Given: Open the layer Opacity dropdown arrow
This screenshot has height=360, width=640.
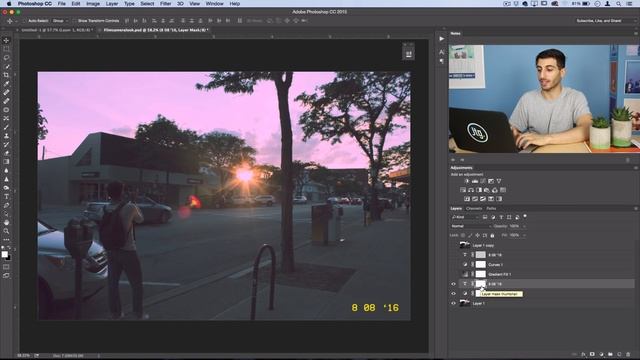Looking at the screenshot, I should click(524, 226).
